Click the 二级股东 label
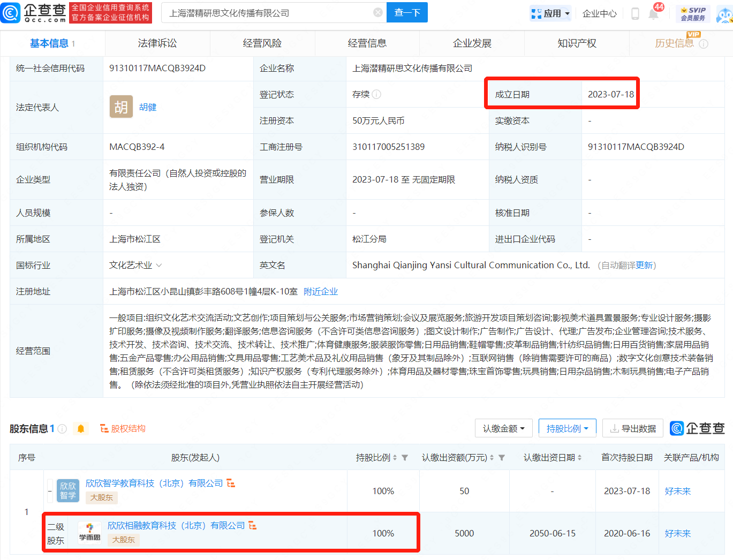Image resolution: width=733 pixels, height=560 pixels. coord(56,534)
